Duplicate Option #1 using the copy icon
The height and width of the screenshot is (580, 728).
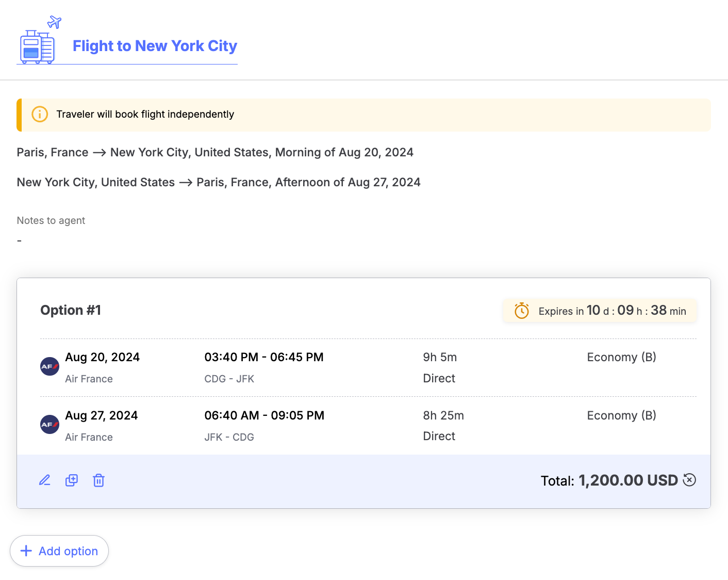click(72, 480)
